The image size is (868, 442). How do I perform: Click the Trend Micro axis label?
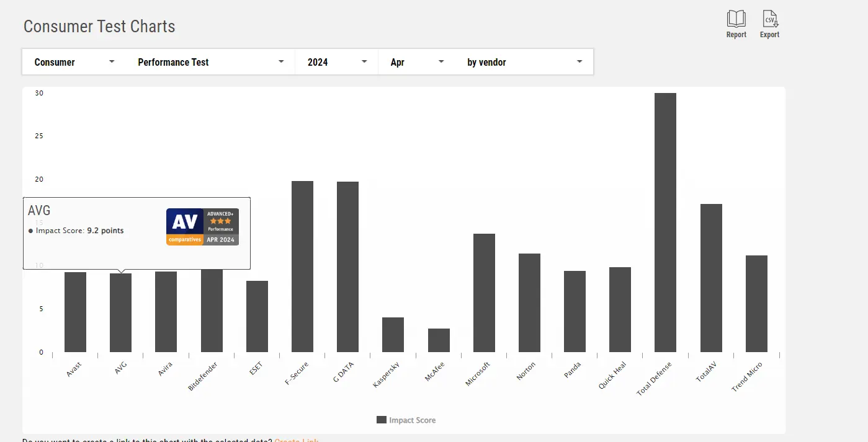pyautogui.click(x=747, y=377)
